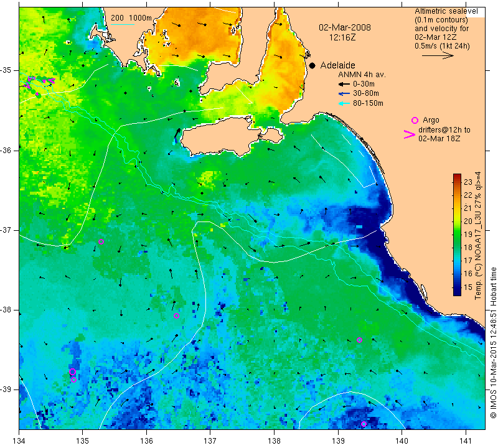Click the colorbar value 23

click(x=468, y=182)
